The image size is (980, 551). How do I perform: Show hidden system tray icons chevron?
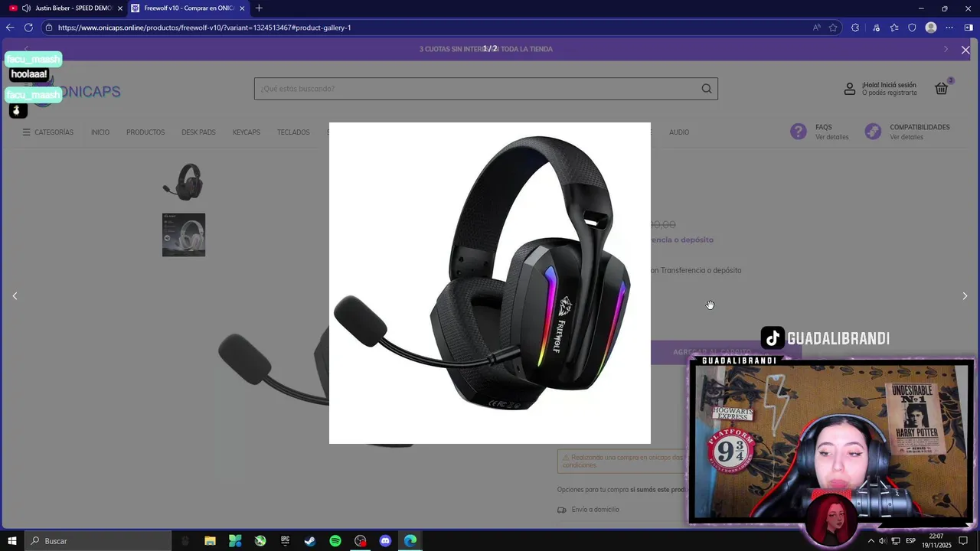click(x=871, y=541)
